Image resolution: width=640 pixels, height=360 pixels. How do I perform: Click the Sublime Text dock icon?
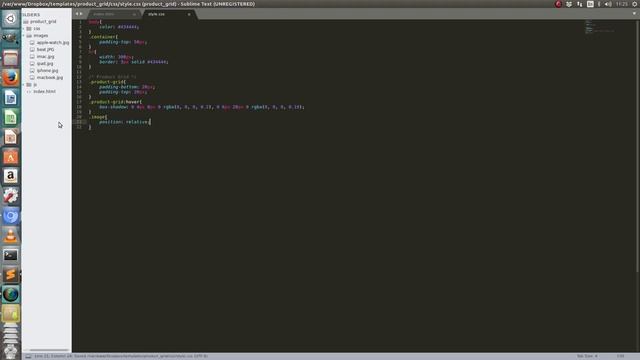pos(11,275)
